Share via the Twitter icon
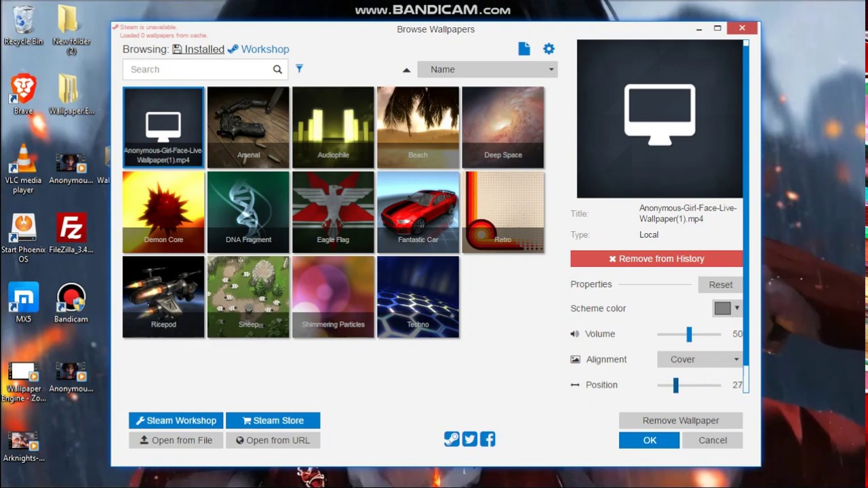Viewport: 868px width, 488px height. pyautogui.click(x=469, y=439)
